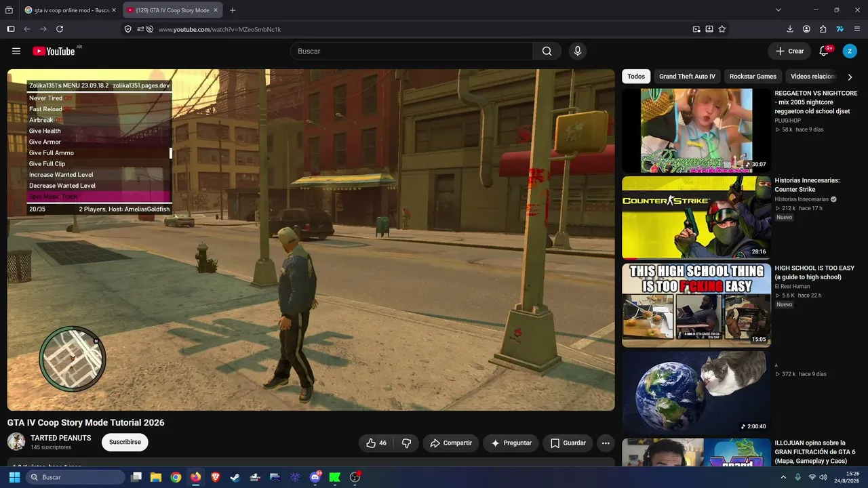Like the video with thumbs up
Viewport: 868px width, 488px height.
pyautogui.click(x=376, y=443)
